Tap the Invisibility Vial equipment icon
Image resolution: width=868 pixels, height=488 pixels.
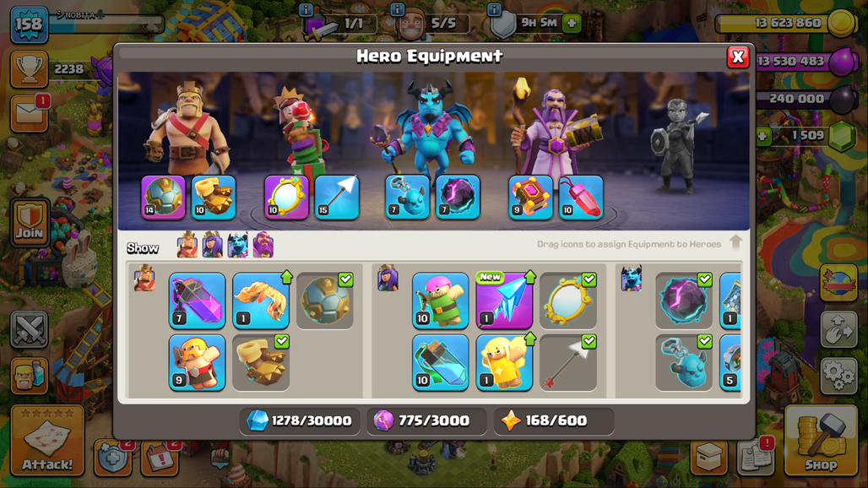tap(441, 362)
